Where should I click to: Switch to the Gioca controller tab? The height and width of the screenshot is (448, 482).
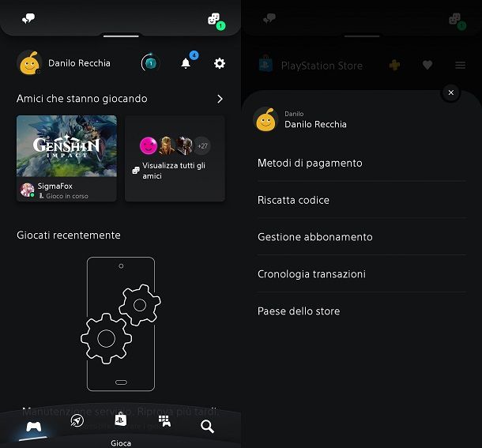[x=33, y=427]
